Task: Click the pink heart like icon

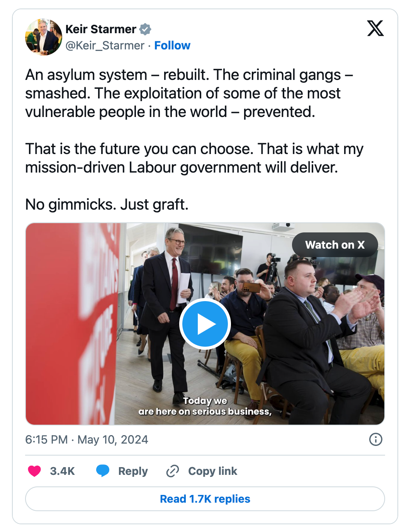Action: pos(34,471)
